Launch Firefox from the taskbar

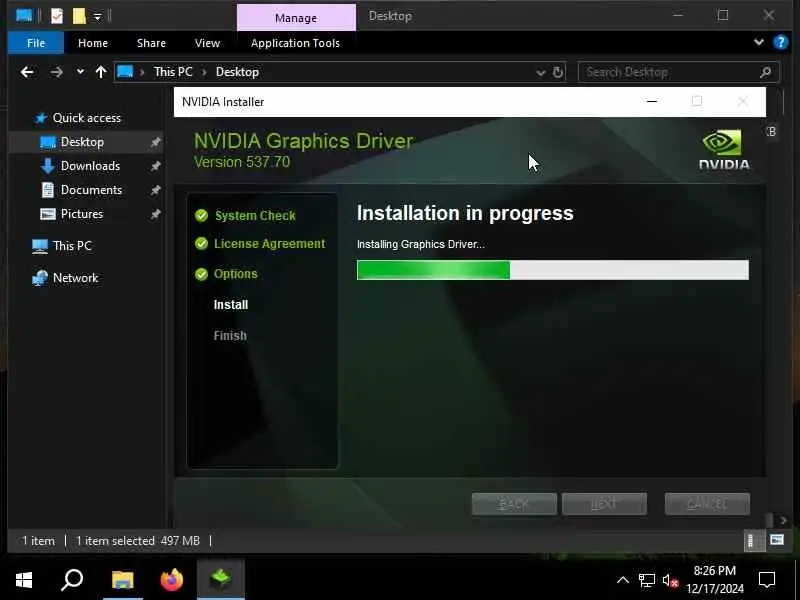point(171,580)
